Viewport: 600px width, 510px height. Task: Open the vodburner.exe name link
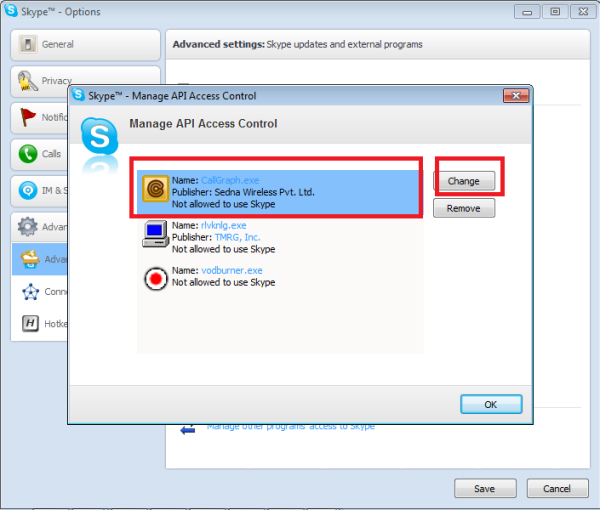(232, 270)
